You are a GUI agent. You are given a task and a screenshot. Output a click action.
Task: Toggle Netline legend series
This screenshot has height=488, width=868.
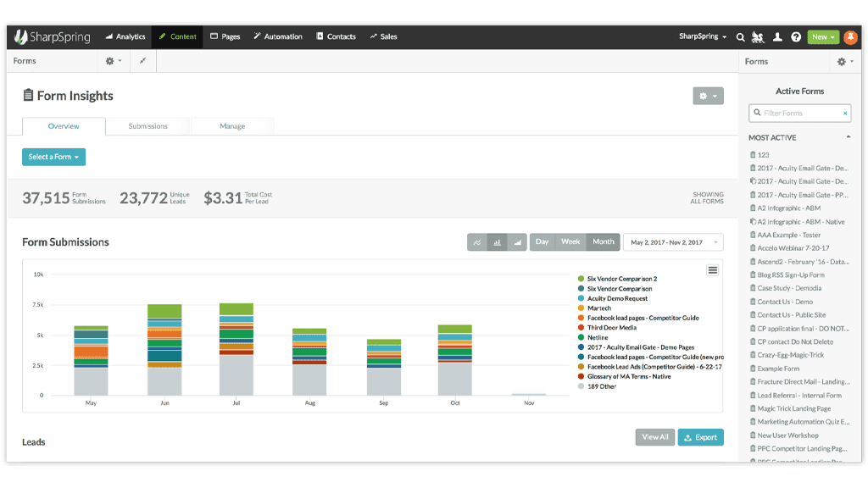(593, 337)
